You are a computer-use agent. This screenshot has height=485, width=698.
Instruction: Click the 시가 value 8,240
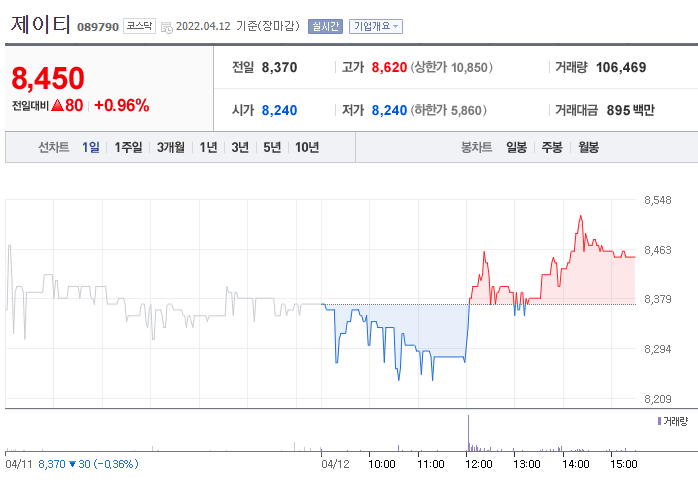point(279,110)
